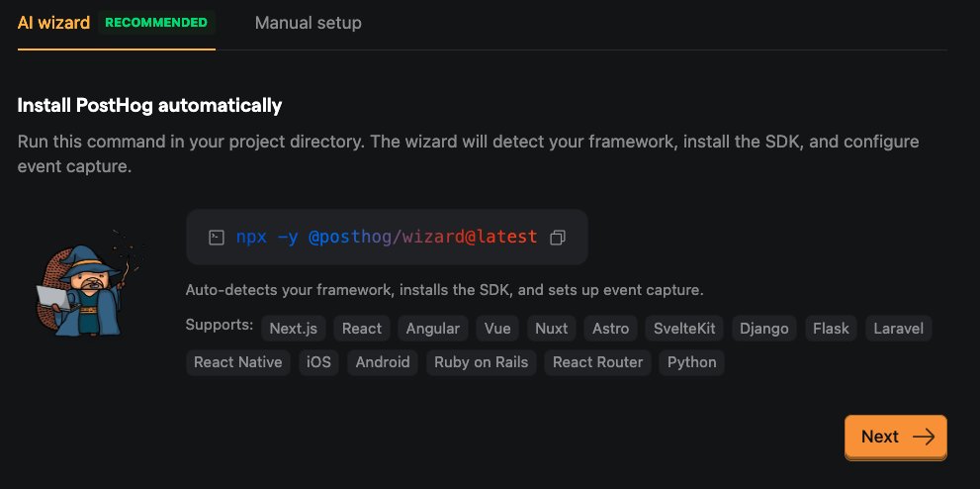
Task: Copy the npx wizard command
Action: 558,238
